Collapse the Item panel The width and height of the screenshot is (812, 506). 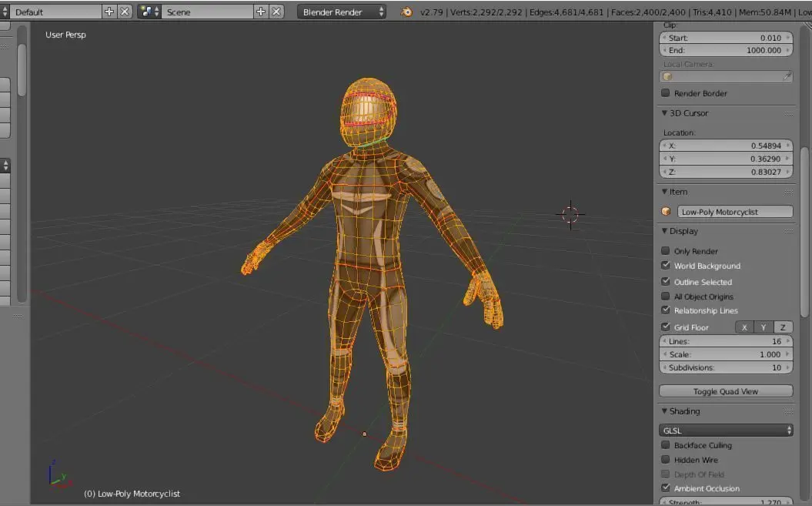(x=664, y=191)
